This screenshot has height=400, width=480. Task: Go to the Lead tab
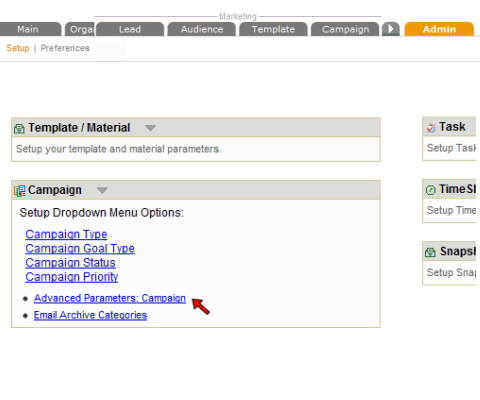point(130,29)
